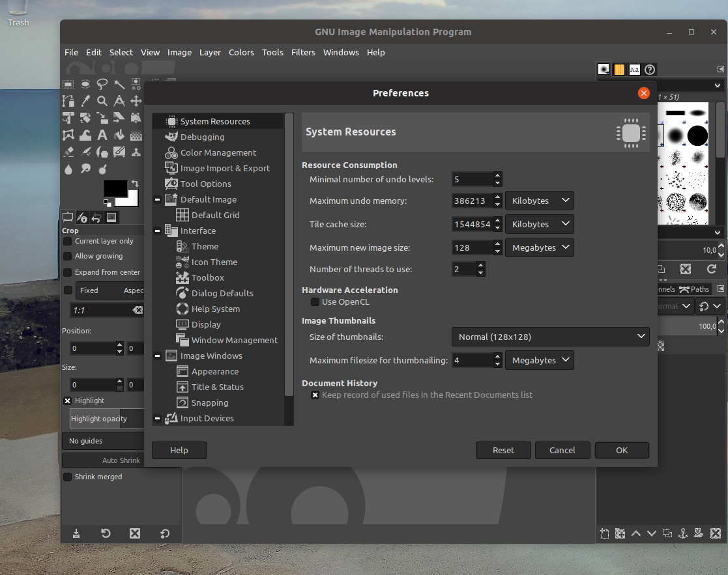The height and width of the screenshot is (575, 728).
Task: Select the Scale tool
Action: click(102, 118)
